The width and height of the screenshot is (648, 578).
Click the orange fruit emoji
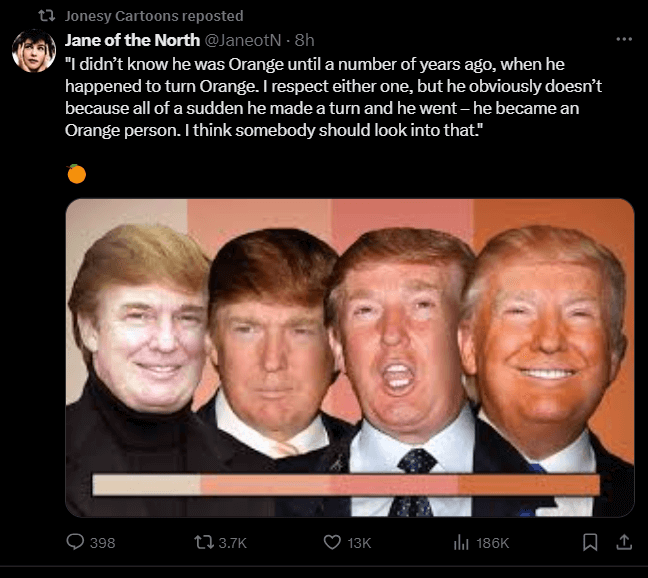[x=77, y=174]
